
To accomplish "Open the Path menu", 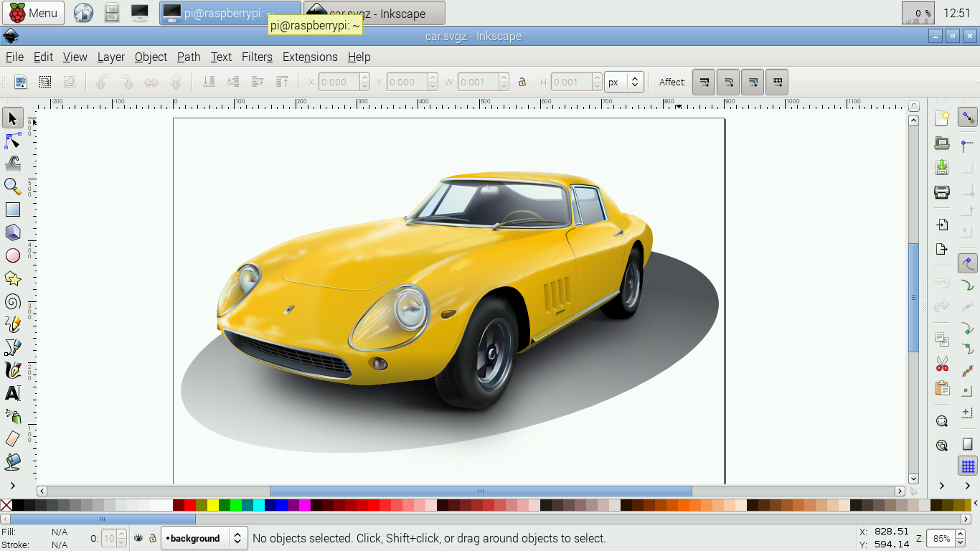I will (189, 57).
